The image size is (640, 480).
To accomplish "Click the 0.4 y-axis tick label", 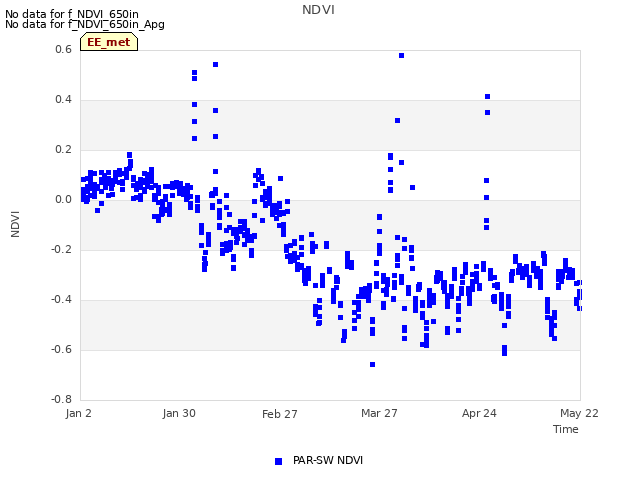I will coord(63,100).
